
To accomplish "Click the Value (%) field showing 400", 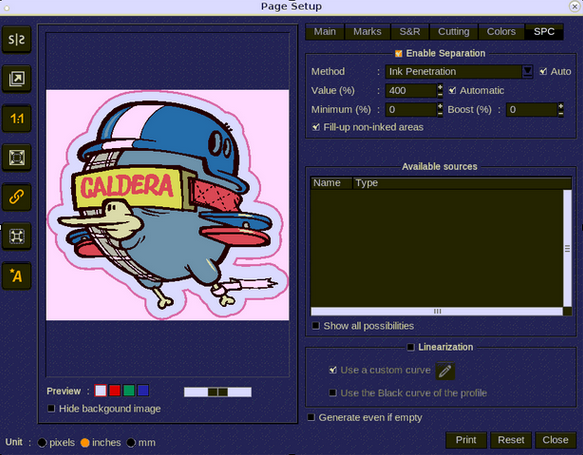I will pos(411,90).
